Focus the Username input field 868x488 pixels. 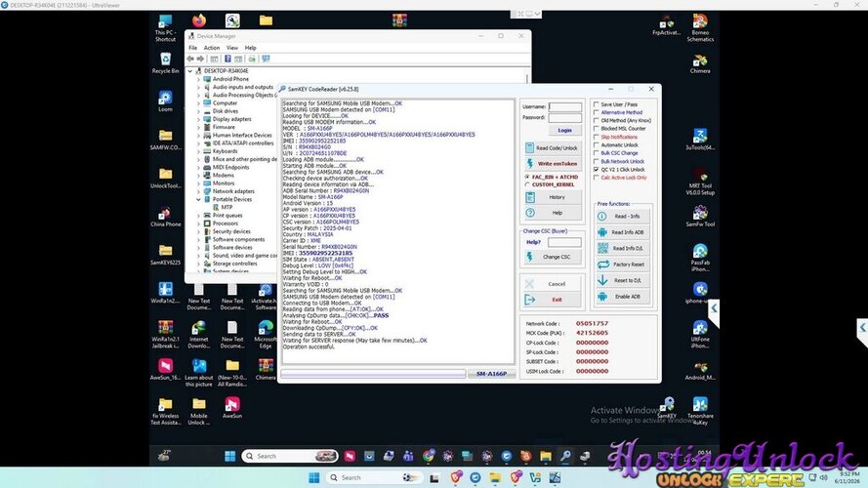[565, 106]
